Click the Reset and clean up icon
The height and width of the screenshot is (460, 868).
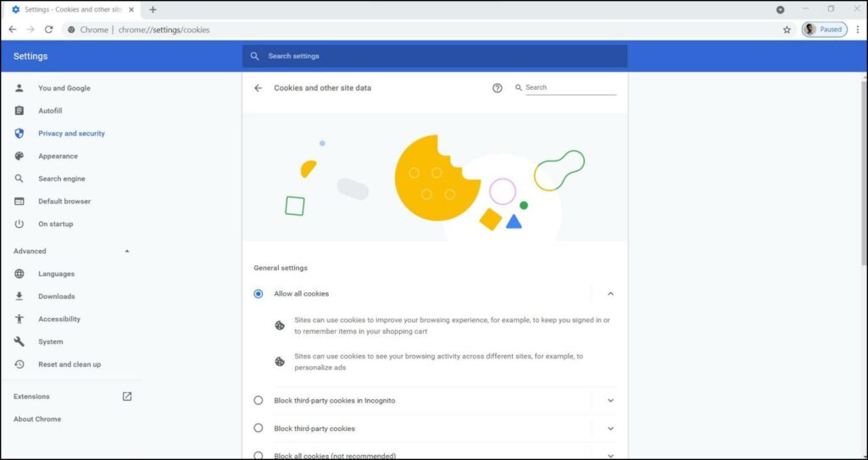19,364
